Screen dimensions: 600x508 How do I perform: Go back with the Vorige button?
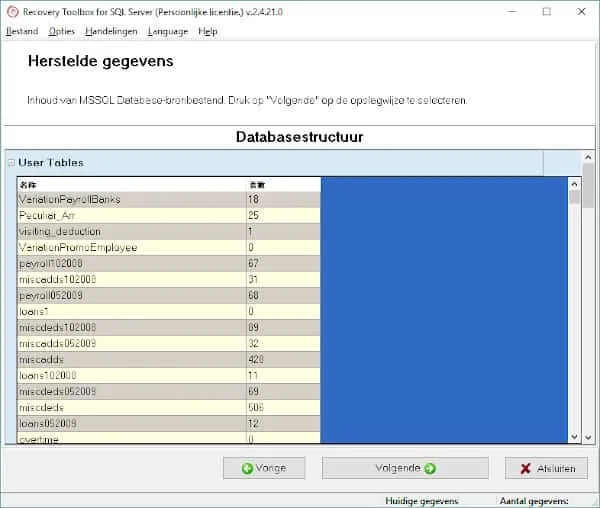tap(264, 468)
